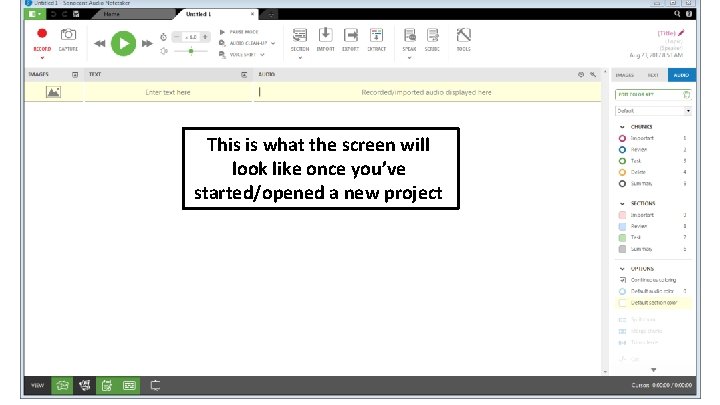This screenshot has width=720, height=405.
Task: Click the volume speaker icon
Action: tap(163, 51)
